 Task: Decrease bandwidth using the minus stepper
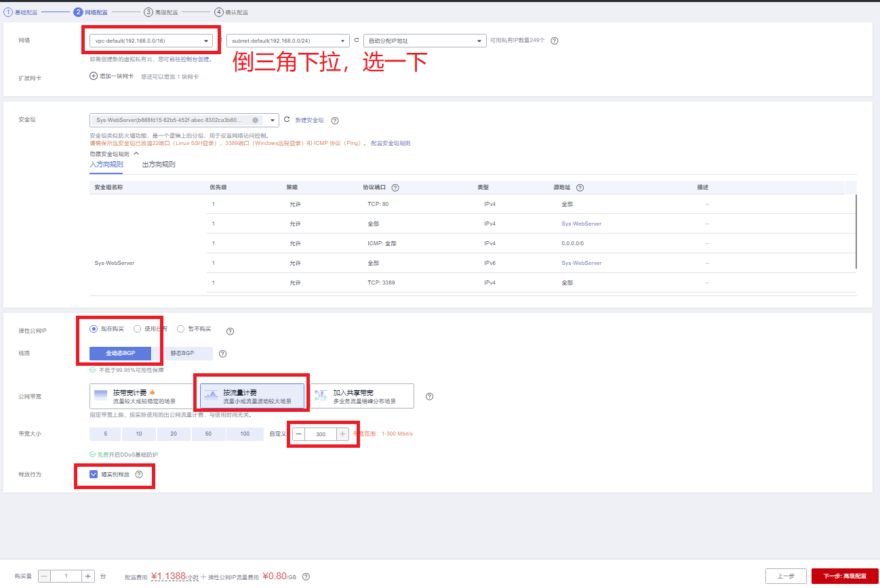(300, 434)
